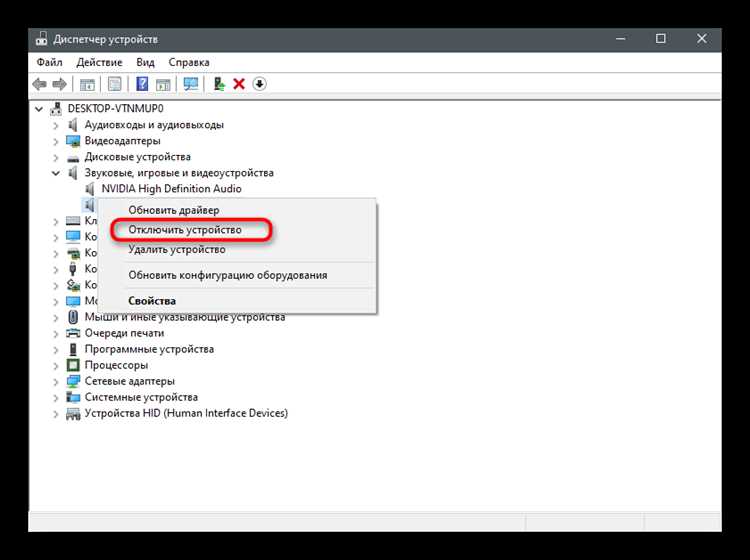Screen dimensions: 750x560
Task: Click the icon beside Устройства HID
Action: pos(73,414)
